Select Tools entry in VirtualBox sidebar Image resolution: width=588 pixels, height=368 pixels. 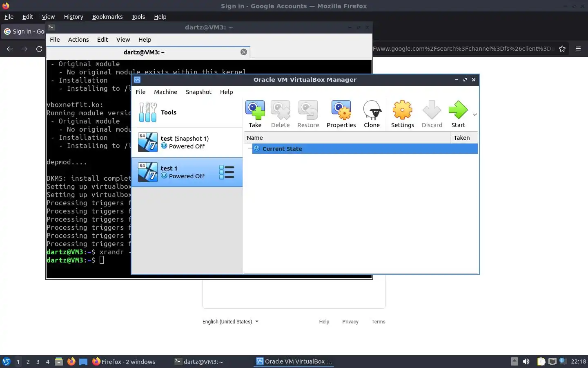coord(187,112)
